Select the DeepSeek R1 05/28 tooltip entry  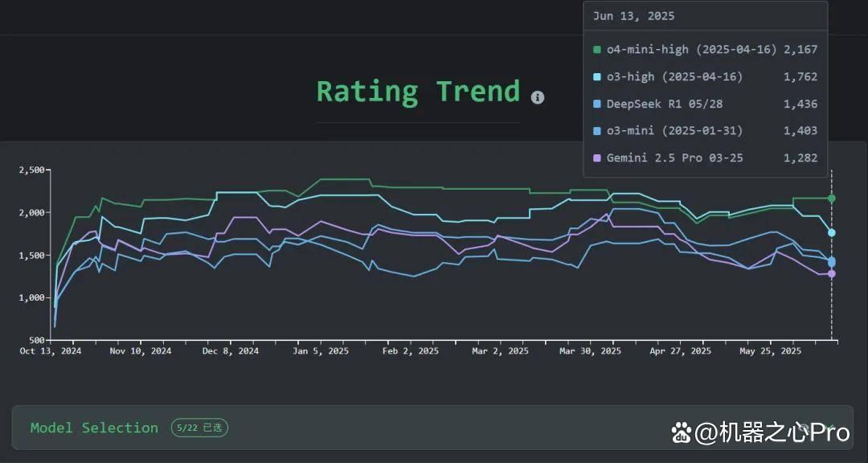[x=706, y=104]
